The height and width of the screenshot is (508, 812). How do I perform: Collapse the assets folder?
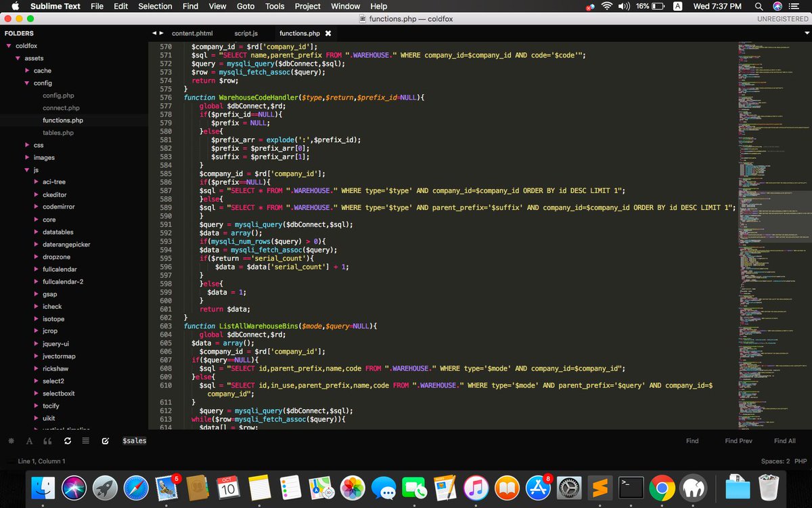[x=18, y=58]
